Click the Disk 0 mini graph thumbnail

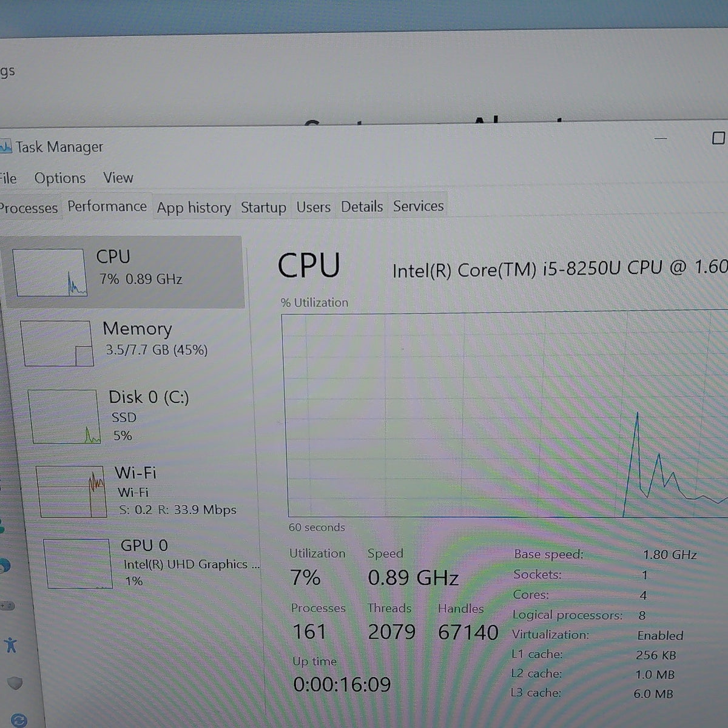pos(64,417)
